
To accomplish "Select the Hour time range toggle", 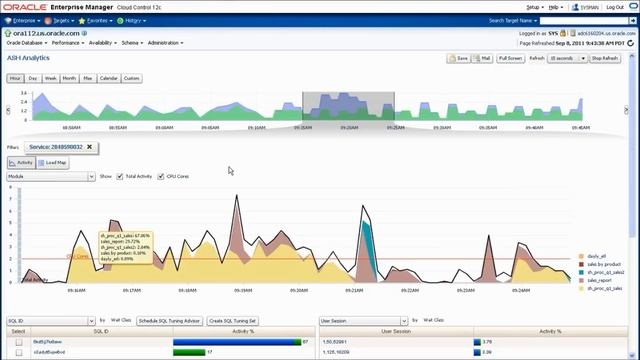I will 15,78.
